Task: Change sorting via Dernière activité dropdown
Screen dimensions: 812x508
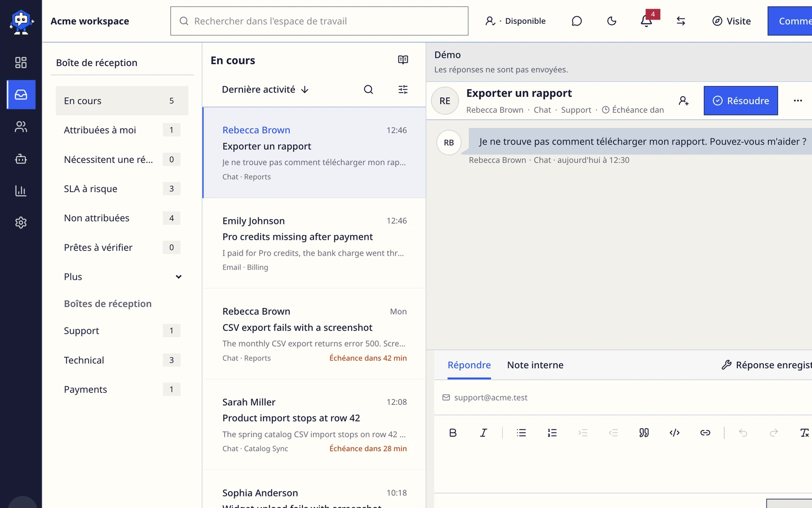Action: pos(265,89)
